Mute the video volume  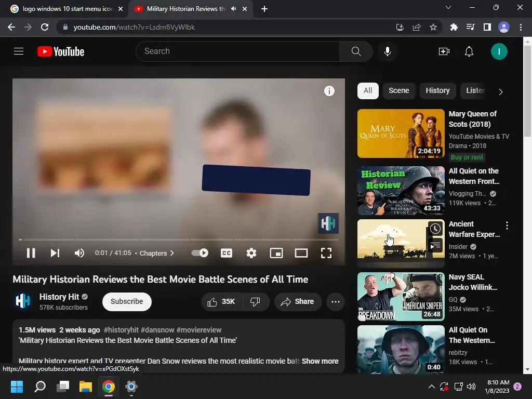(x=79, y=253)
